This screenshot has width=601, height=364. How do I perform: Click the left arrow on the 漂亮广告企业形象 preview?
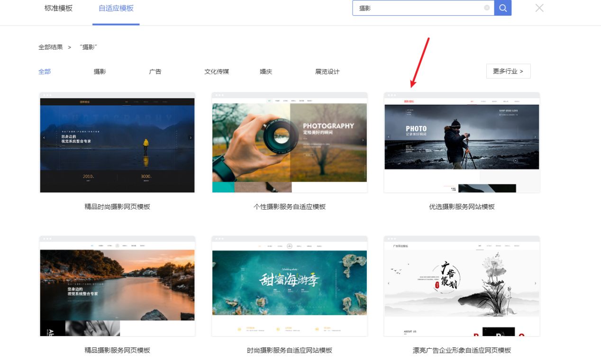coord(388,283)
